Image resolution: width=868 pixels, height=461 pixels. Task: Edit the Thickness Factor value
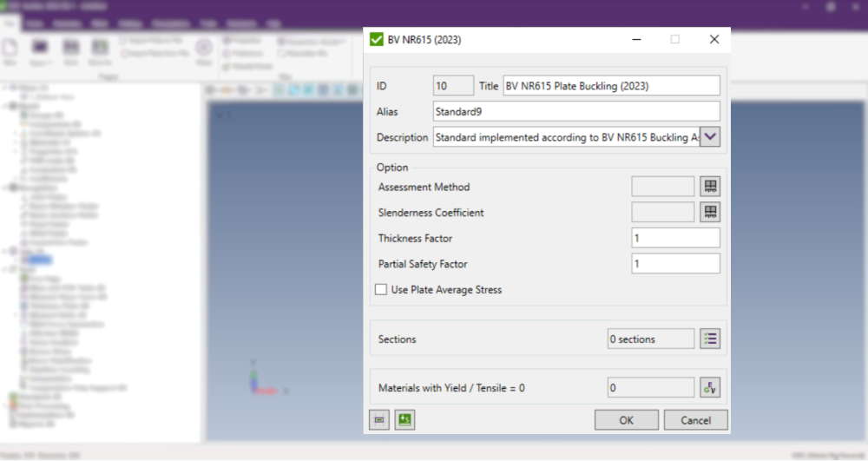click(676, 238)
